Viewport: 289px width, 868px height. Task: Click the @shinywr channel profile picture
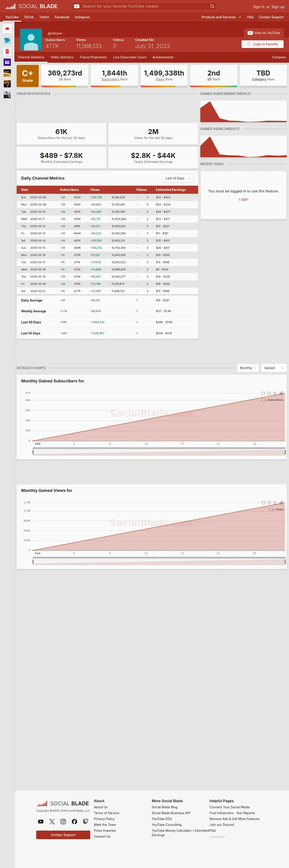[31, 40]
